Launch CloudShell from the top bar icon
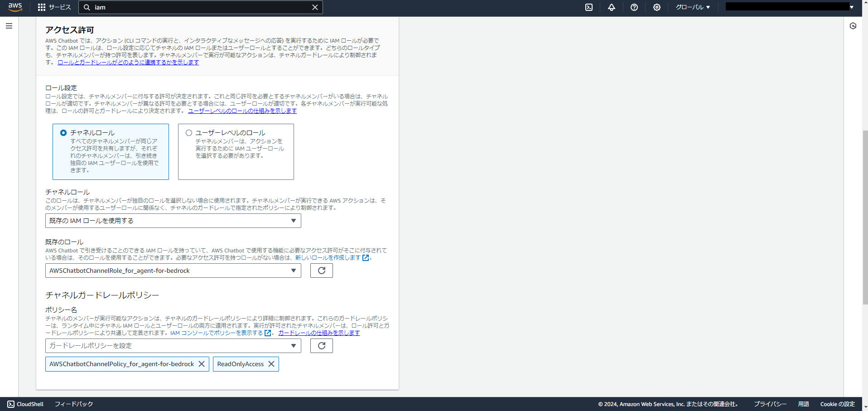The height and width of the screenshot is (411, 868). 589,7
